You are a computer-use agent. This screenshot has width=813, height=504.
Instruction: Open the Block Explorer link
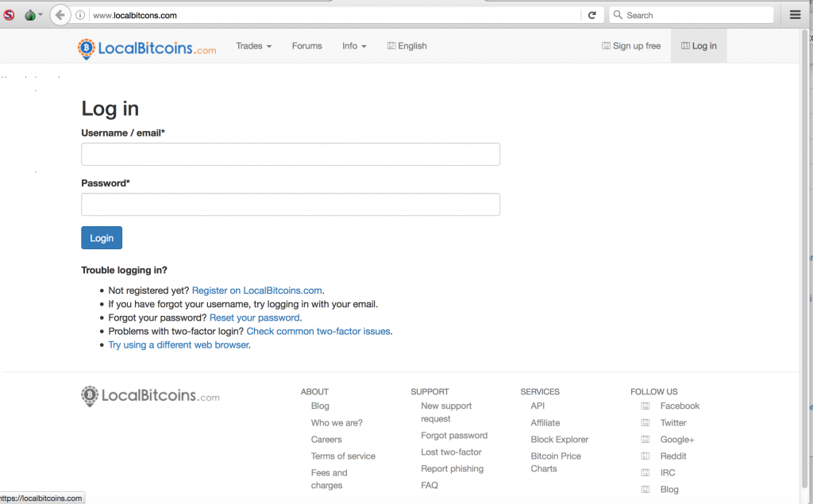[x=560, y=439]
